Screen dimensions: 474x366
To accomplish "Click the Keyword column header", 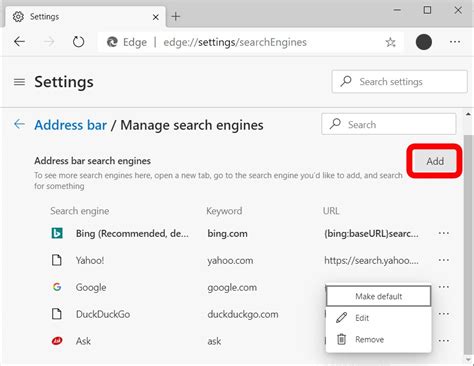I will coord(224,211).
